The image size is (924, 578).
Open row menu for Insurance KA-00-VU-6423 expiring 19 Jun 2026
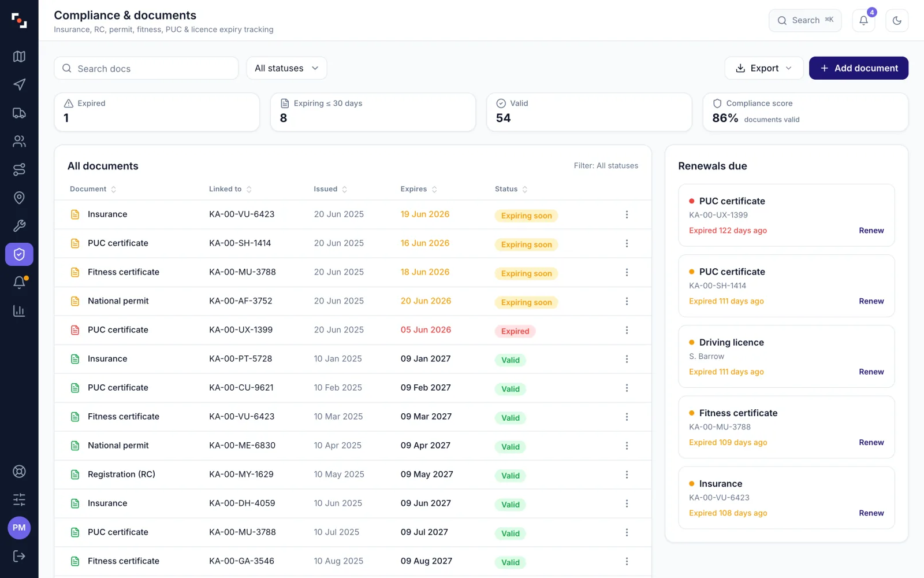[627, 214]
